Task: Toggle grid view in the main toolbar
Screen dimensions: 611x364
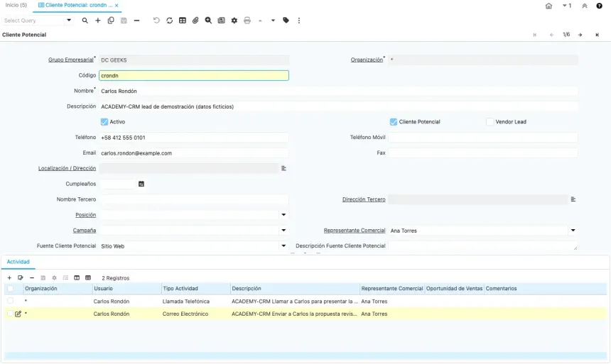Action: pos(183,21)
